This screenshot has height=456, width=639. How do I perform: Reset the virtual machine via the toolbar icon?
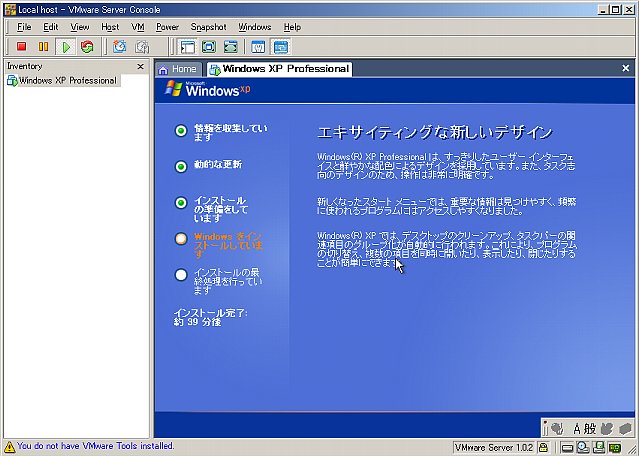[87, 47]
